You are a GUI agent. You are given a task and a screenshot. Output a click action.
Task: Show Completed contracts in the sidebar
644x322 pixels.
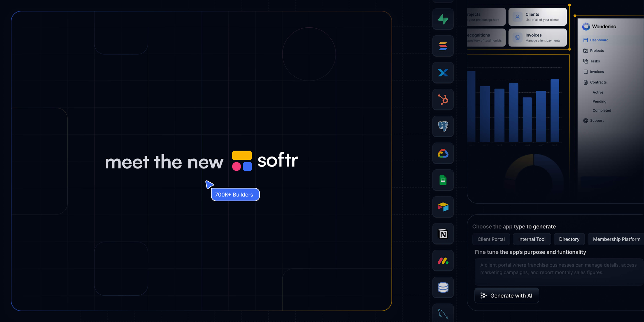[x=601, y=110]
